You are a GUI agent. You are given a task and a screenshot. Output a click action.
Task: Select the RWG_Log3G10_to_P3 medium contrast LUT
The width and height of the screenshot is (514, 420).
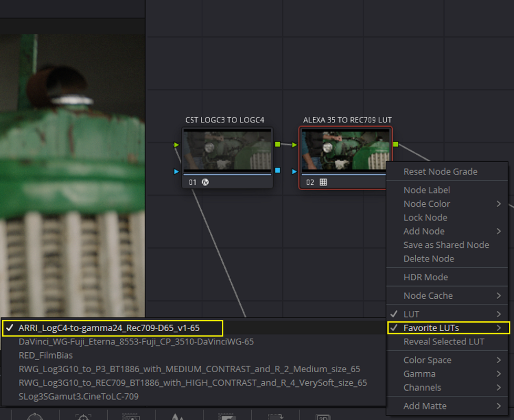coord(193,369)
